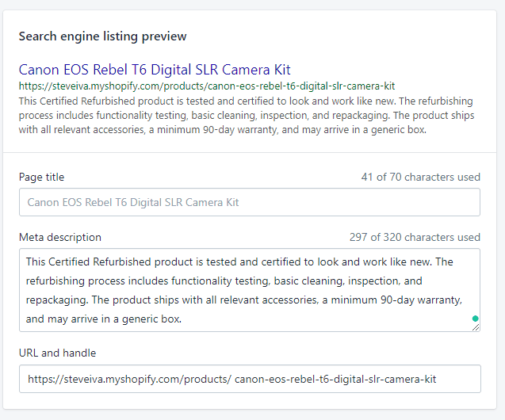Click the 297 of 320 characters used counter

click(415, 237)
